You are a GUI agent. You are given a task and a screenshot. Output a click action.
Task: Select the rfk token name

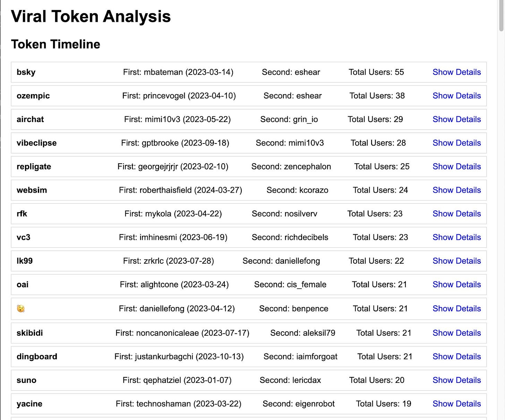click(22, 213)
